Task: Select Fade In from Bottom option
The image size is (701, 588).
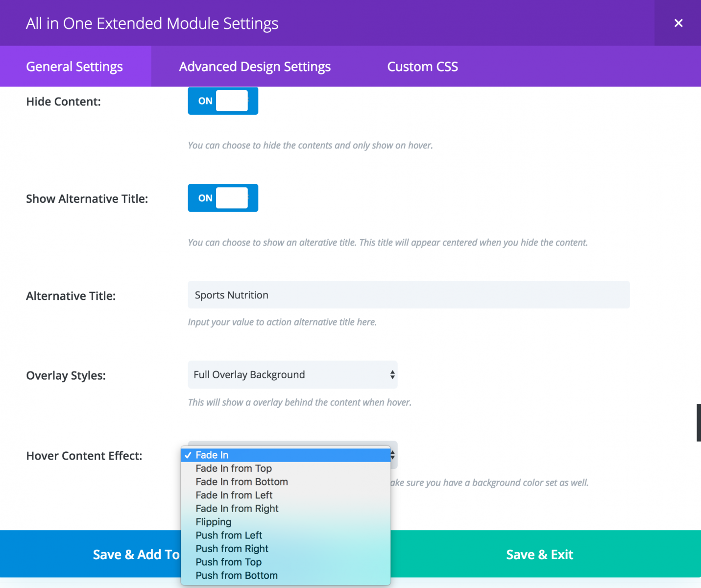Action: [x=286, y=482]
